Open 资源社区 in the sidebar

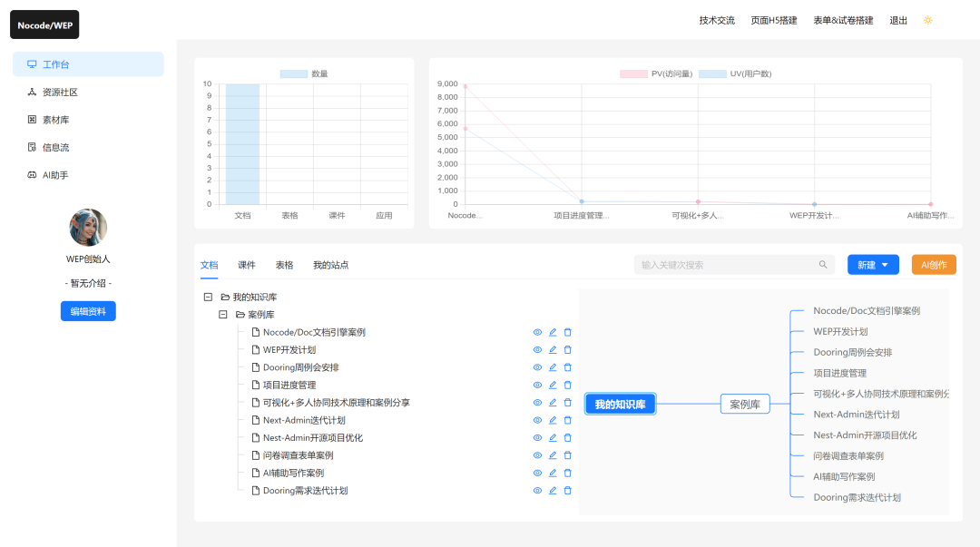(x=60, y=92)
